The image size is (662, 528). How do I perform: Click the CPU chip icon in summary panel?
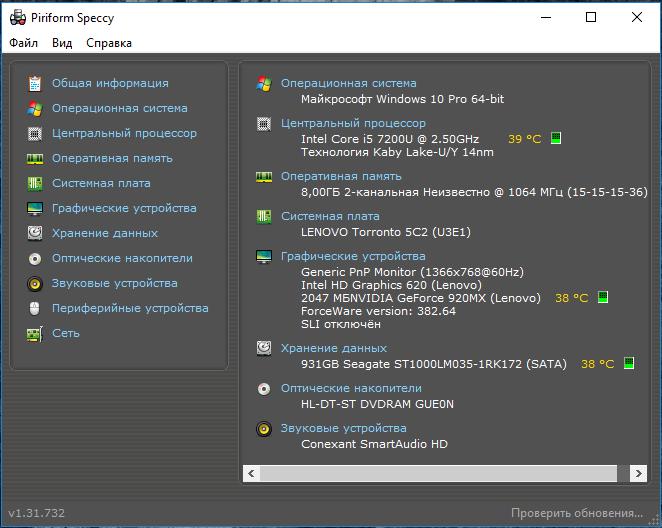click(264, 123)
